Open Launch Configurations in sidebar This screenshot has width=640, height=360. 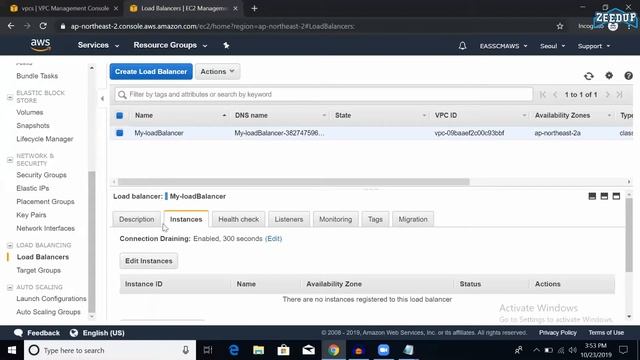click(x=51, y=298)
